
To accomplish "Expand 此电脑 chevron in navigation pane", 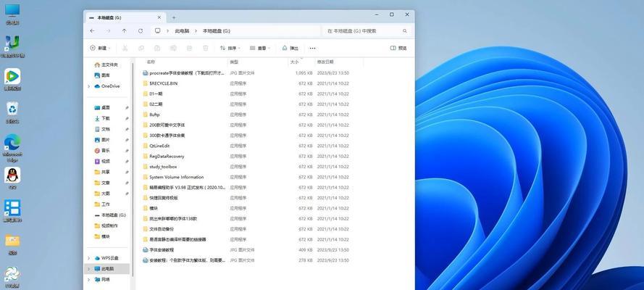I will (88, 269).
